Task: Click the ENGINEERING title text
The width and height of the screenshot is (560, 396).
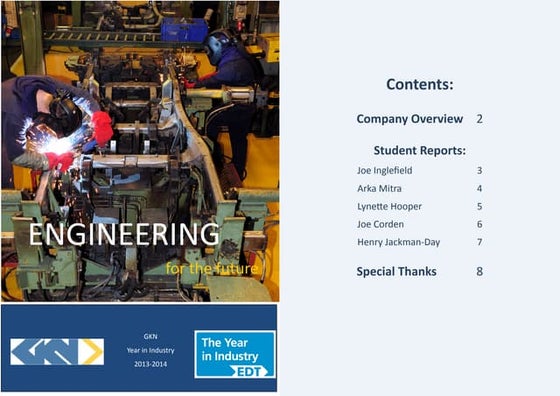Action: 124,234
